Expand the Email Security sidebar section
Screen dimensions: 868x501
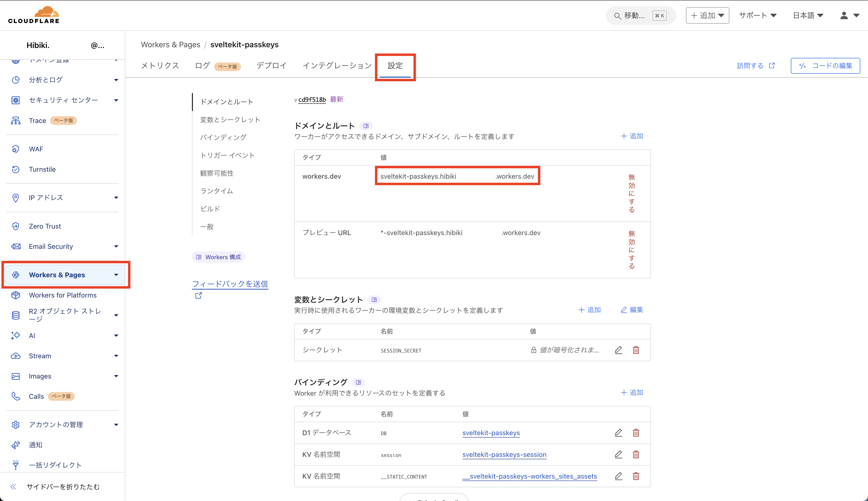[116, 246]
